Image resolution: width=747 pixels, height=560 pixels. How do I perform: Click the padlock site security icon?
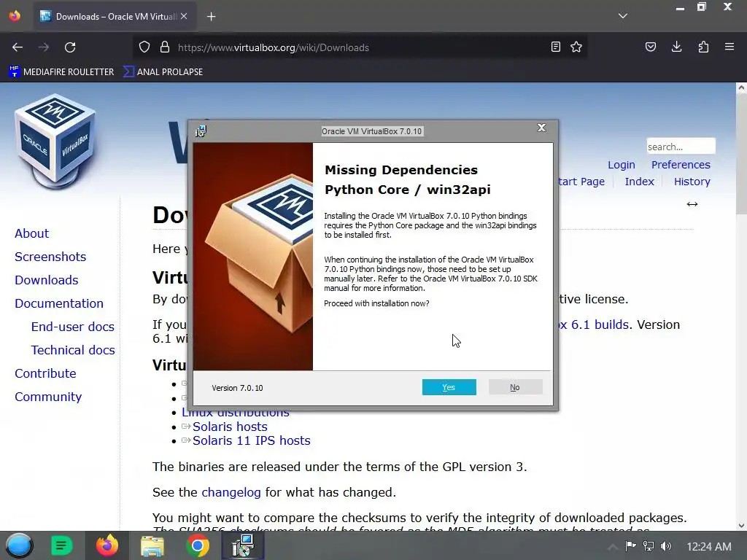[x=165, y=47]
